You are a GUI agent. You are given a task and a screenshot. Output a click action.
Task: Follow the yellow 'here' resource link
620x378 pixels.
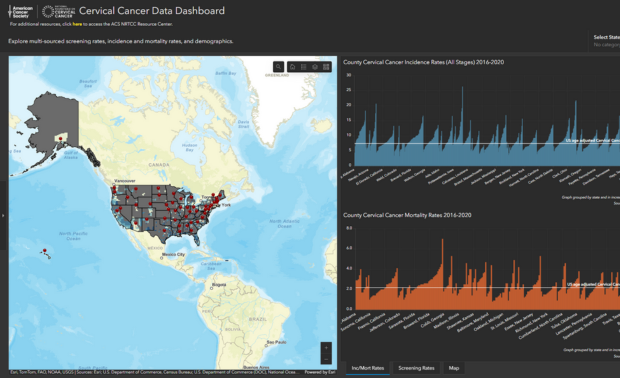pos(77,24)
